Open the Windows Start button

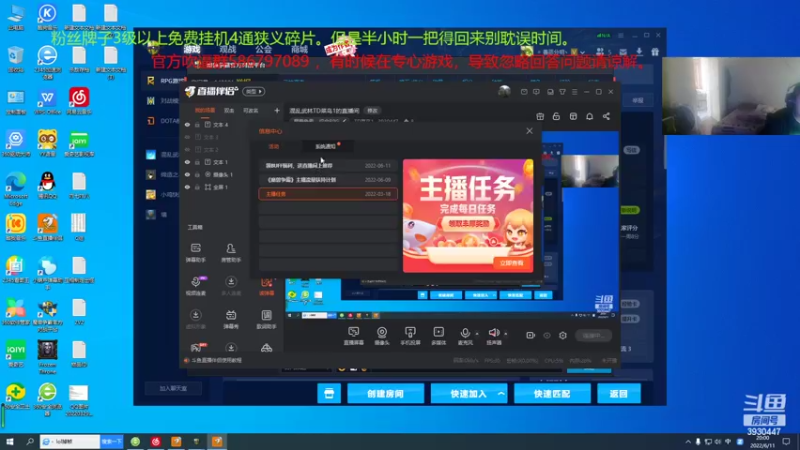[x=9, y=441]
